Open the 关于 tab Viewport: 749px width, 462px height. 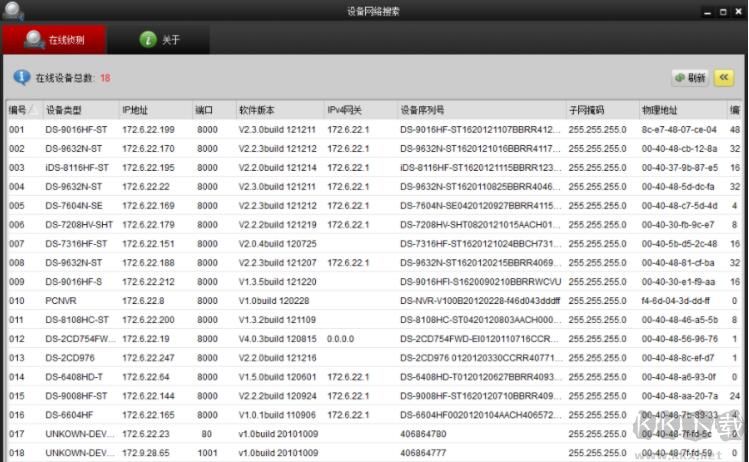point(160,40)
